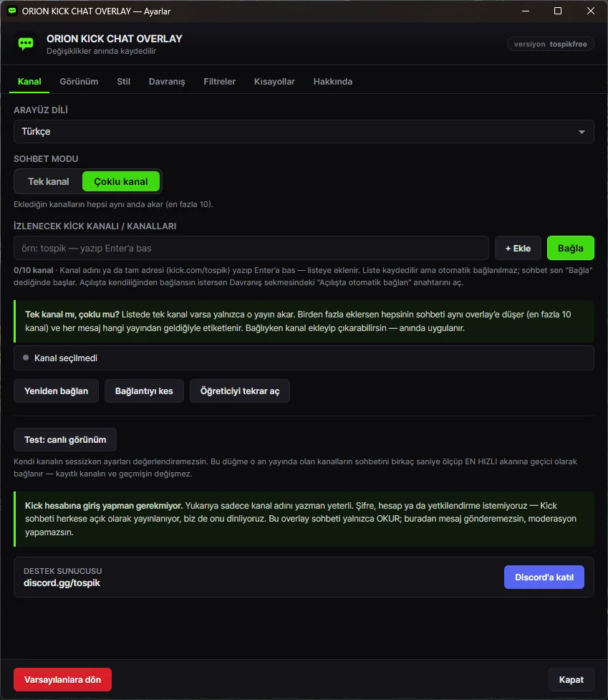
Task: Switch to the Kanal tab
Action: pyautogui.click(x=29, y=82)
